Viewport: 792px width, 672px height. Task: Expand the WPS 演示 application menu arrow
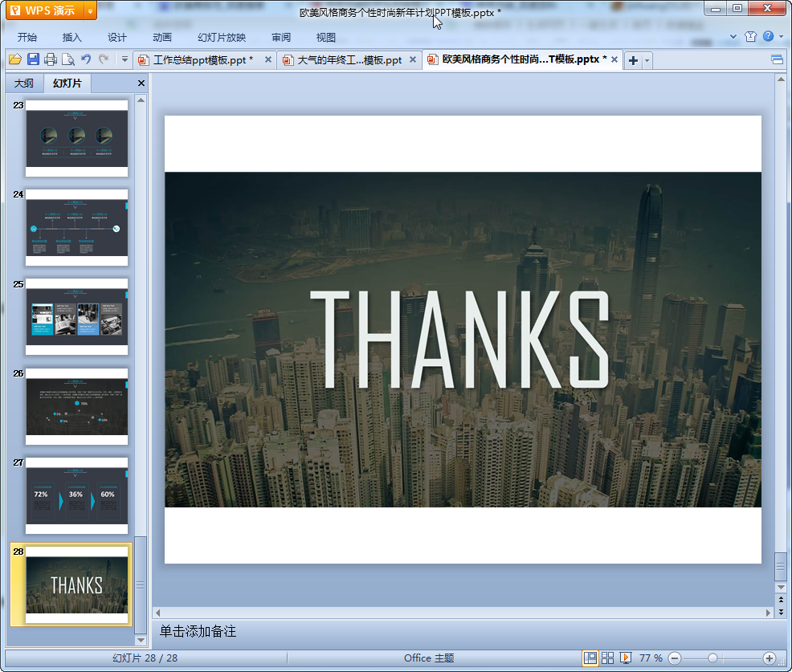click(90, 10)
